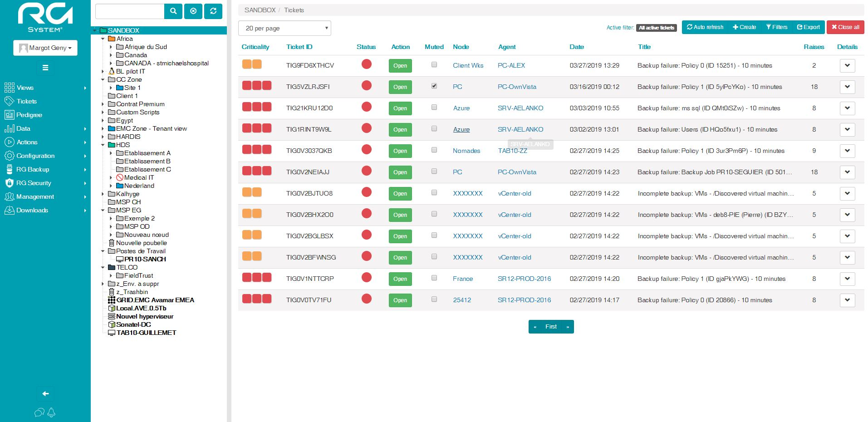Screen dimensions: 868x422
Task: Click the RG Backup database icon
Action: click(x=9, y=169)
